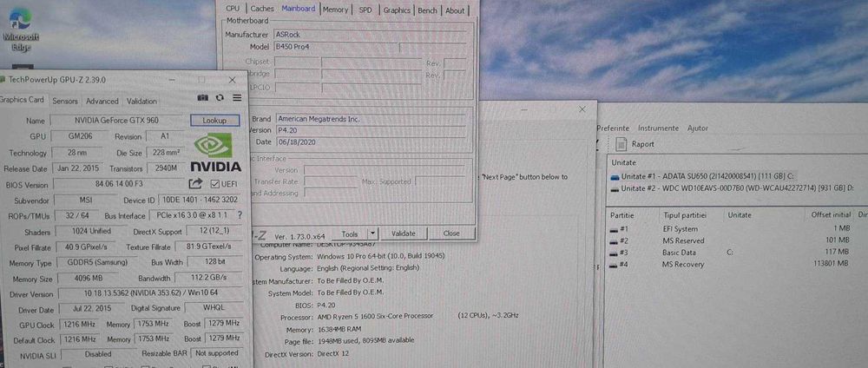The height and width of the screenshot is (368, 868).
Task: Click the Resizable BAR Not supported field
Action: coord(216,353)
